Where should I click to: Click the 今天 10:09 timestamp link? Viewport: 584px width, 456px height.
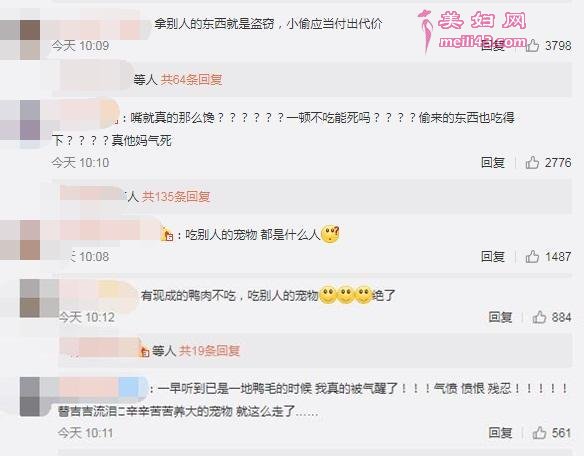click(x=80, y=45)
